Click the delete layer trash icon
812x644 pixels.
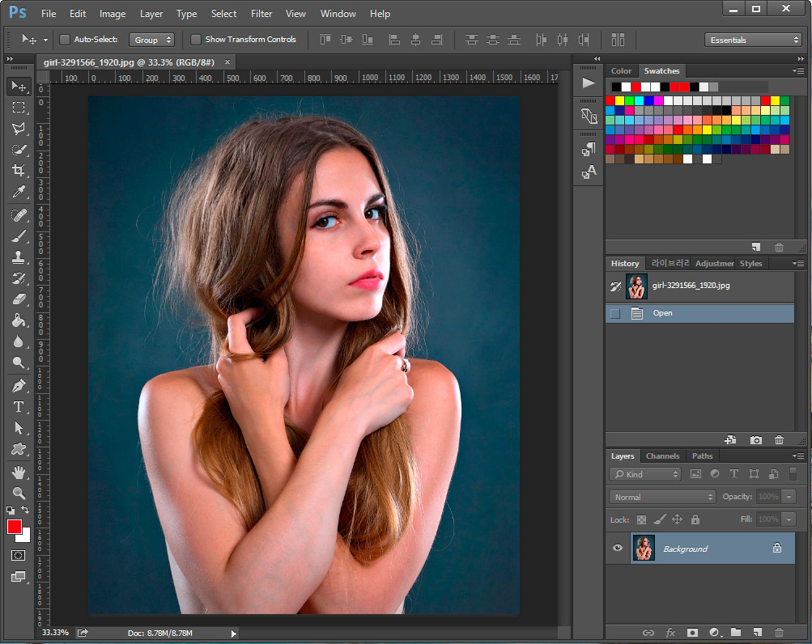click(779, 632)
